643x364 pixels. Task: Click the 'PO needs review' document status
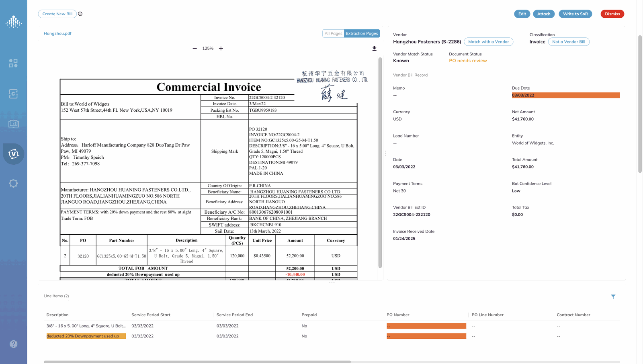point(468,61)
